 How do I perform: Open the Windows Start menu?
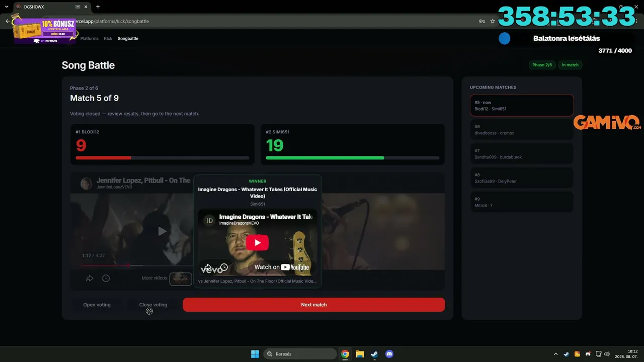[255, 354]
